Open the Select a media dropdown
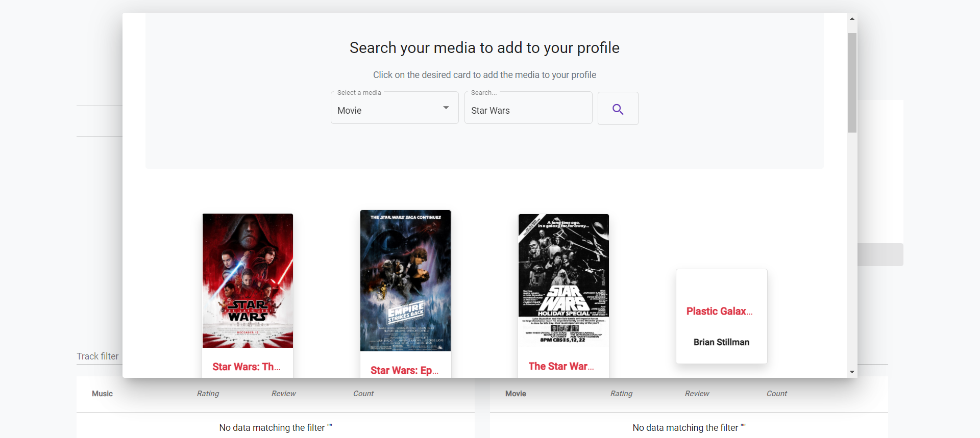980x438 pixels. [x=395, y=108]
